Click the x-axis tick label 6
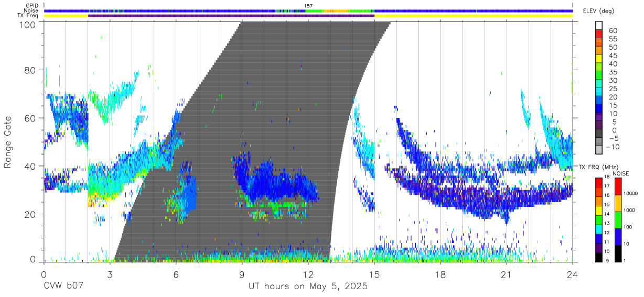Image resolution: width=644 pixels, height=297 pixels. click(176, 274)
